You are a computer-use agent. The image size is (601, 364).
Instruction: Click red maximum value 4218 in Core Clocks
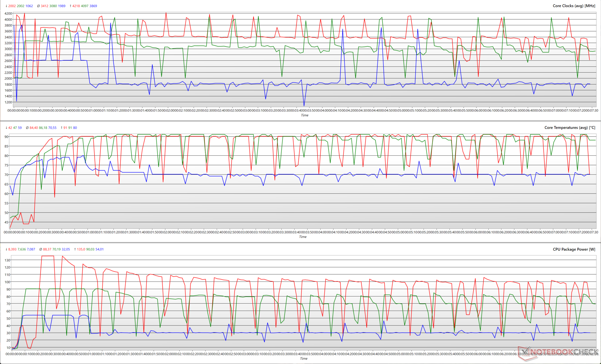76,6
